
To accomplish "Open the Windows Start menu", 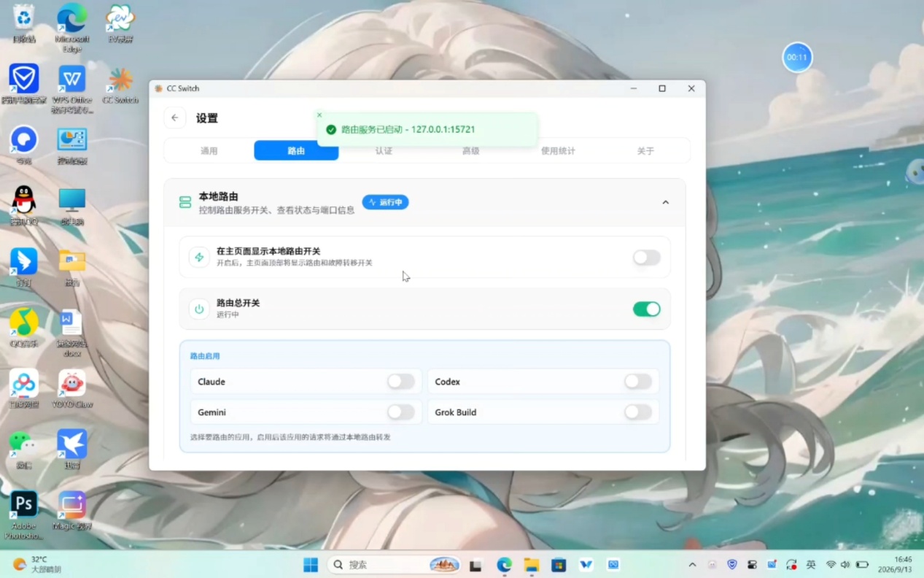I will 311,565.
